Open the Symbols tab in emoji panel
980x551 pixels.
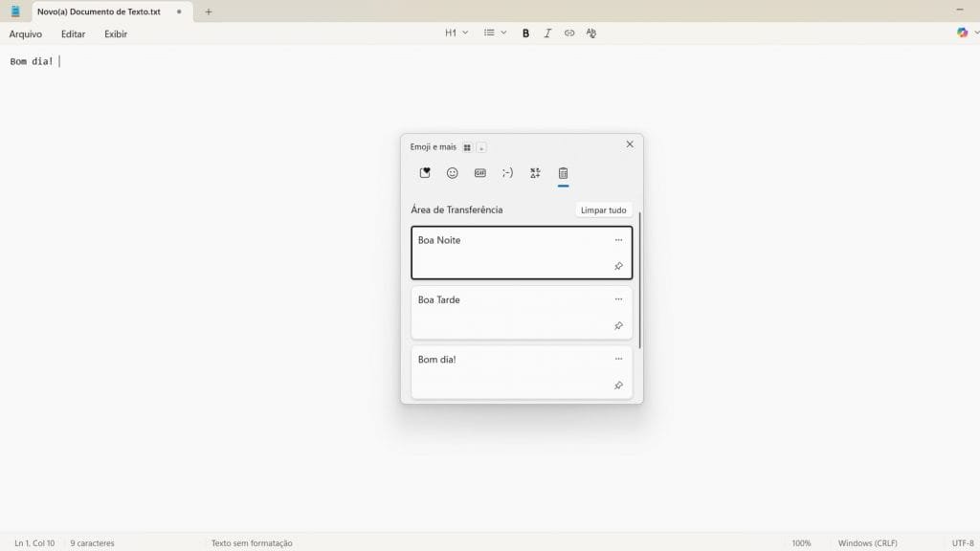coord(535,173)
